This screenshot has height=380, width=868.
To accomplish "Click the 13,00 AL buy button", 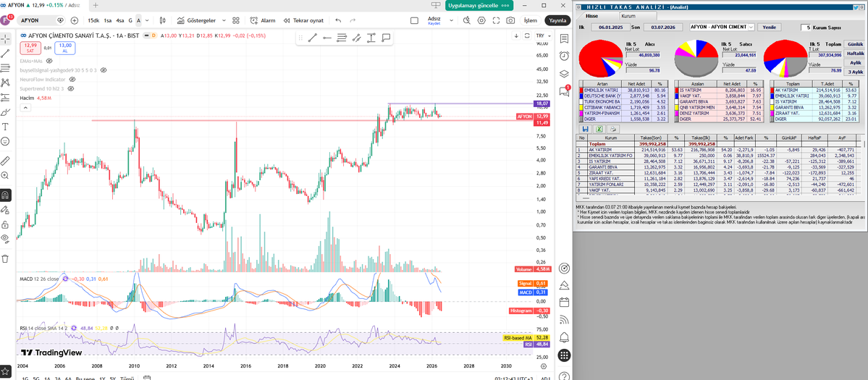I will pos(64,48).
